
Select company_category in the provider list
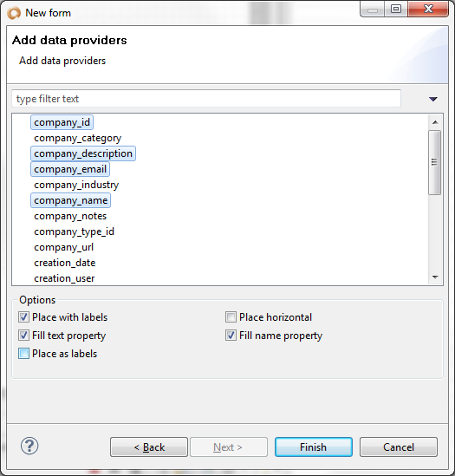click(x=78, y=138)
